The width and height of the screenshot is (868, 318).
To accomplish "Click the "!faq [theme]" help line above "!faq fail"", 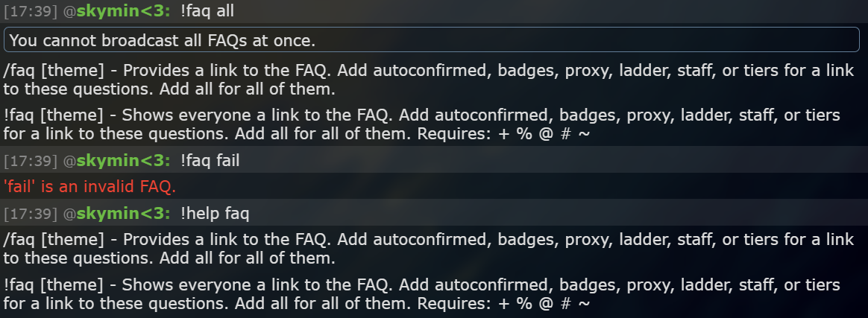I will (x=422, y=124).
